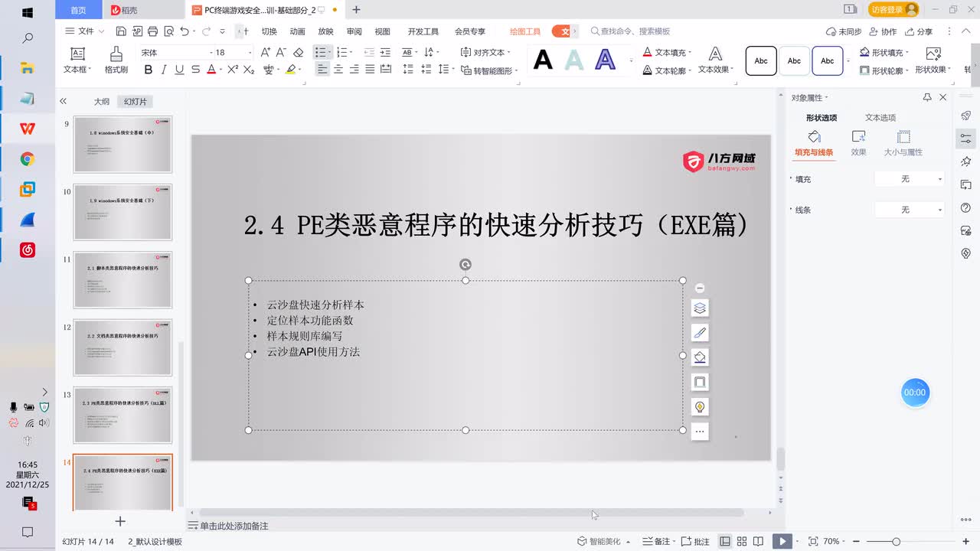
Task: Click the lightbulb icon beside text box
Action: (699, 406)
